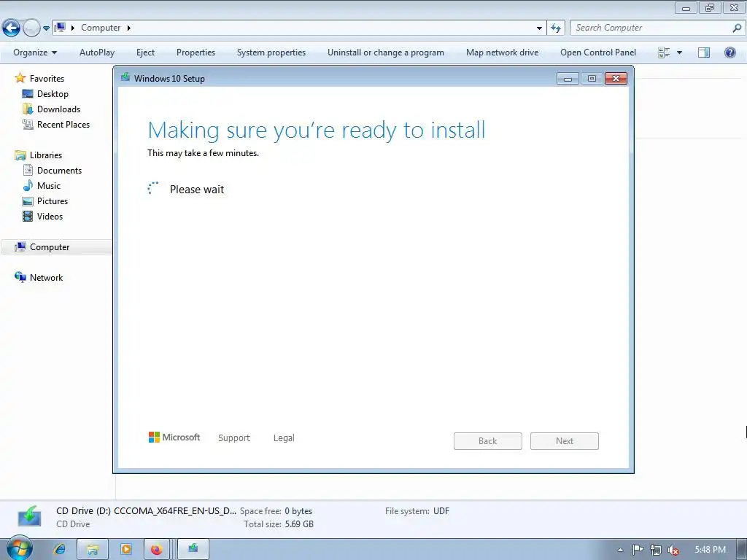Click the Windows 10 Setup title icon
The image size is (747, 560).
pyautogui.click(x=125, y=77)
